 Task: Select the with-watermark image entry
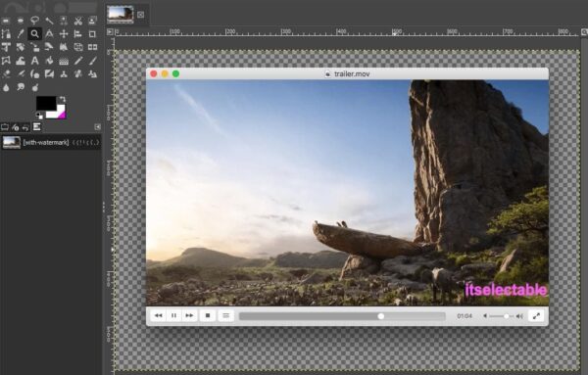[x=51, y=142]
